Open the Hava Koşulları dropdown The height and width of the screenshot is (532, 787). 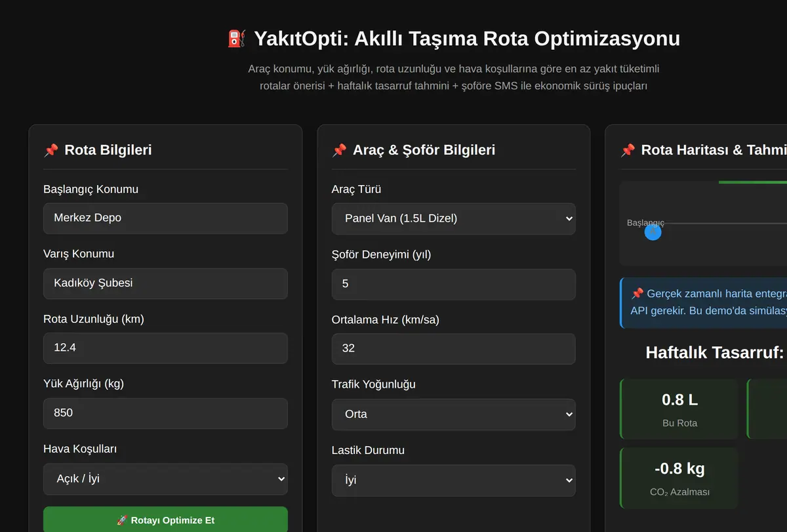pos(165,479)
